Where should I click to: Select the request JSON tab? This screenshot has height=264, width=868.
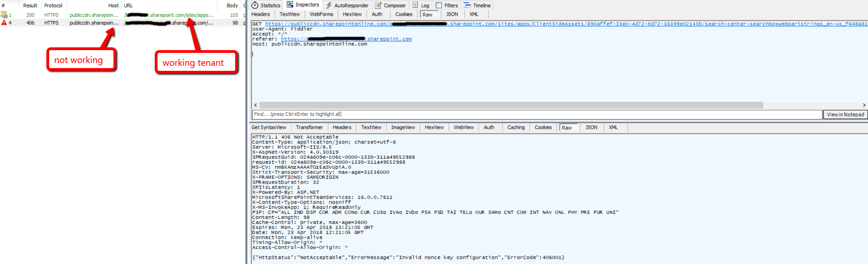tap(452, 14)
